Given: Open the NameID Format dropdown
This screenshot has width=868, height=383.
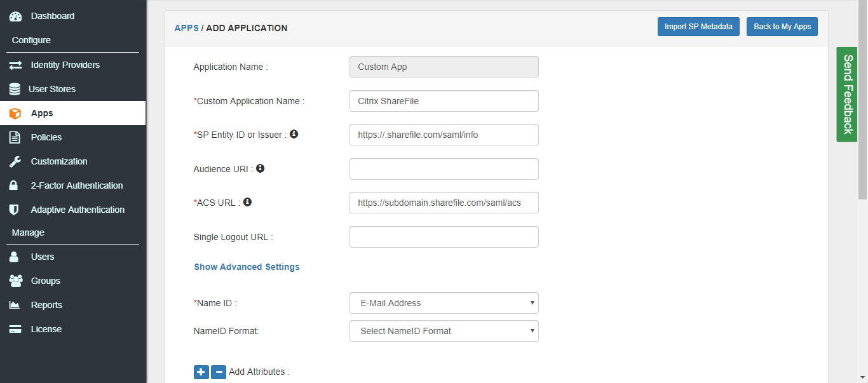Looking at the screenshot, I should (x=444, y=331).
